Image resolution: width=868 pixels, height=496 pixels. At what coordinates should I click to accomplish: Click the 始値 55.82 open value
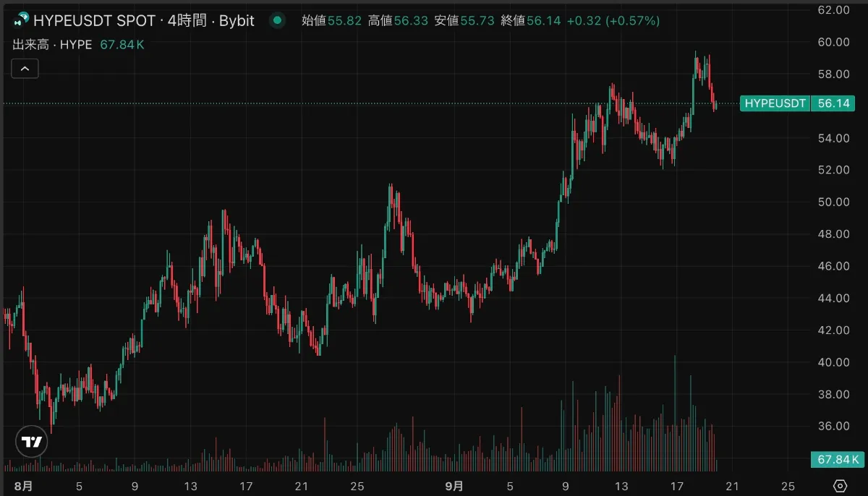[x=332, y=21]
